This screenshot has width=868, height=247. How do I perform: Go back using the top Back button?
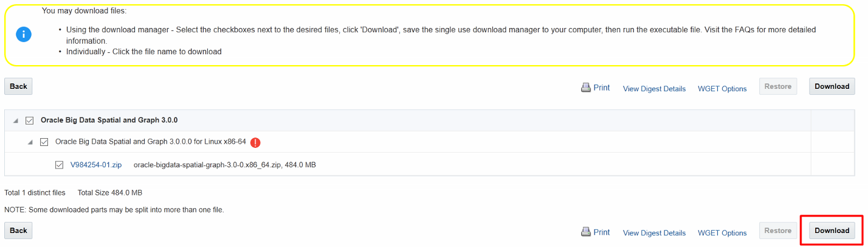[x=18, y=86]
